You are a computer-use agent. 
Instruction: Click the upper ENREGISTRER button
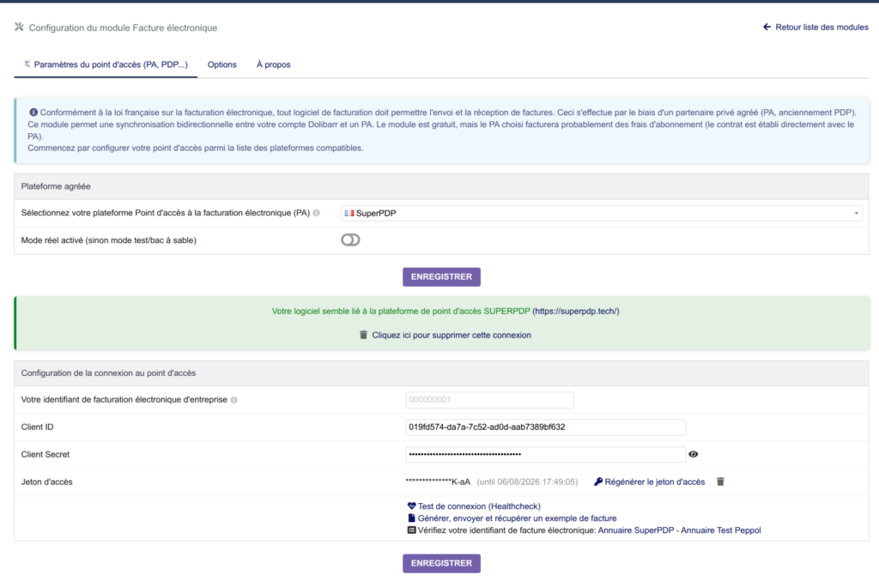(x=441, y=277)
